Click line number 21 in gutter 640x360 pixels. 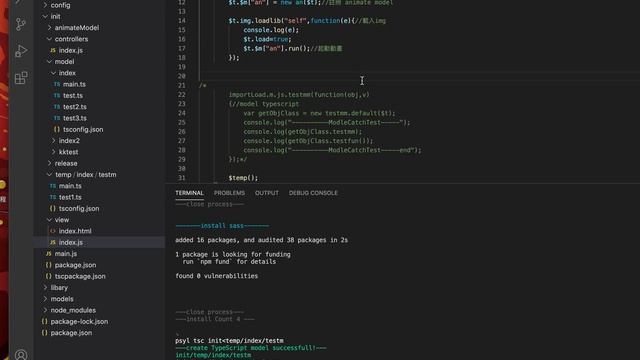click(x=182, y=85)
